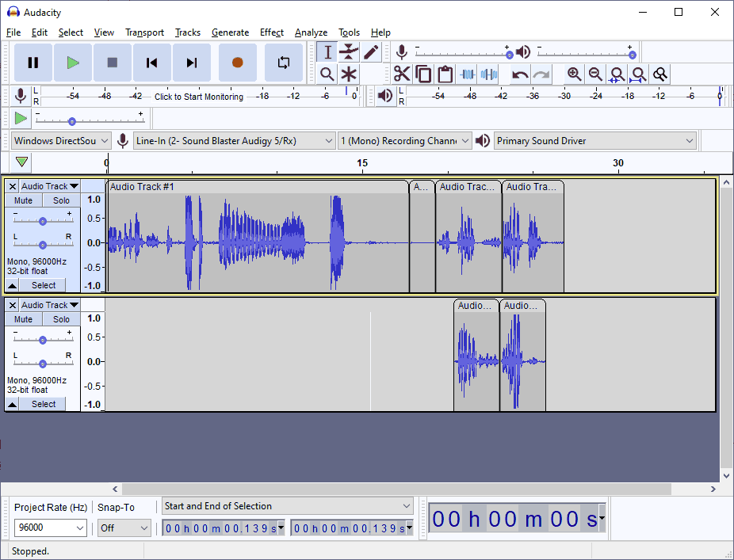Select the Draw (pencil) tool
The height and width of the screenshot is (560, 734).
click(371, 52)
